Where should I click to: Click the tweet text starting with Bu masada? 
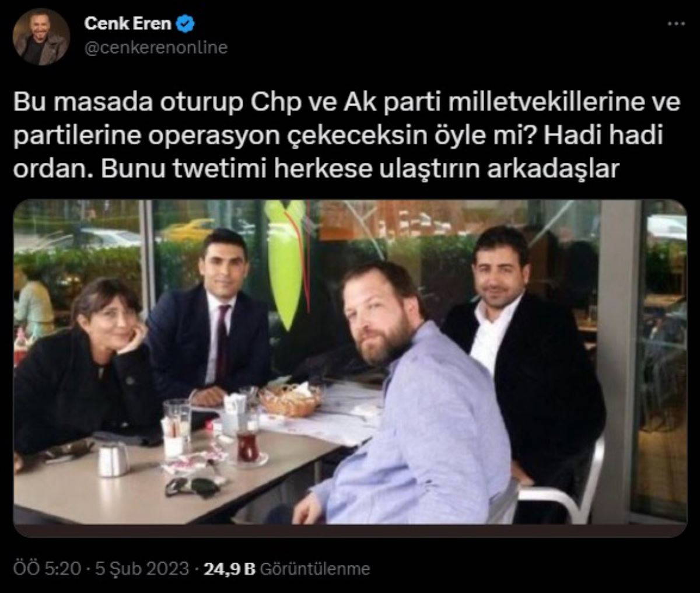(x=347, y=136)
